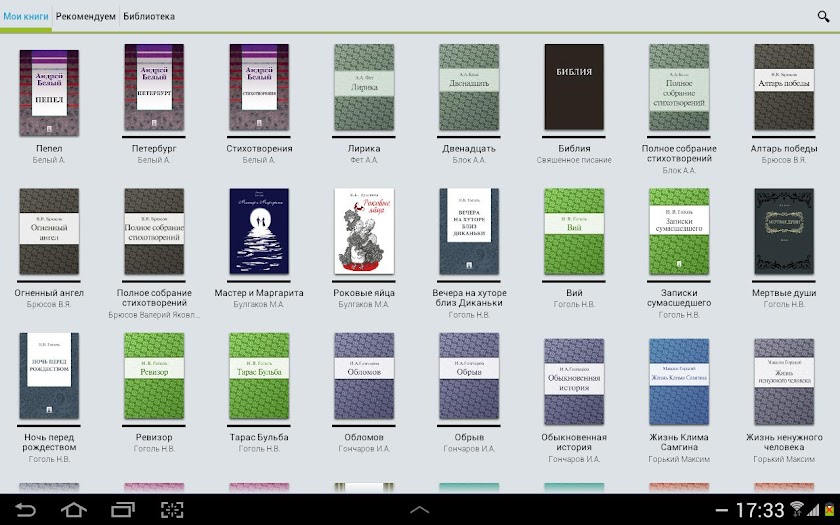Open the Огненный ангел cover
Viewport: 840px width, 525px height.
tap(49, 231)
